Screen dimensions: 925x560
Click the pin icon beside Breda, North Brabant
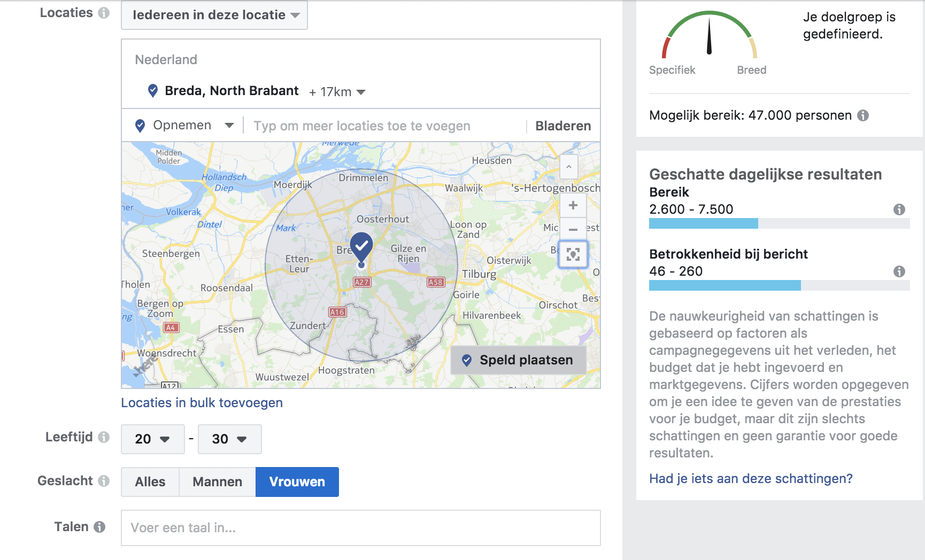point(153,91)
